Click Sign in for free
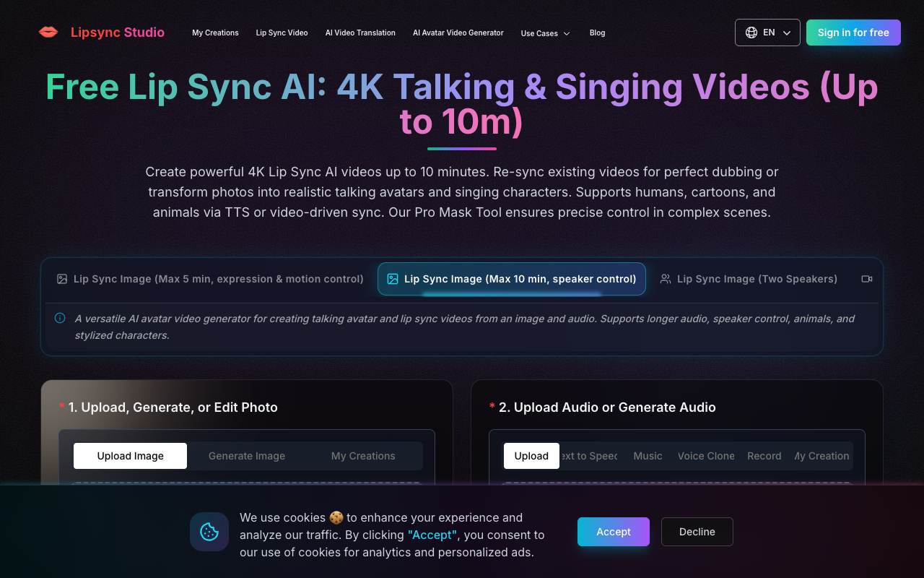The image size is (924, 578). [x=853, y=33]
